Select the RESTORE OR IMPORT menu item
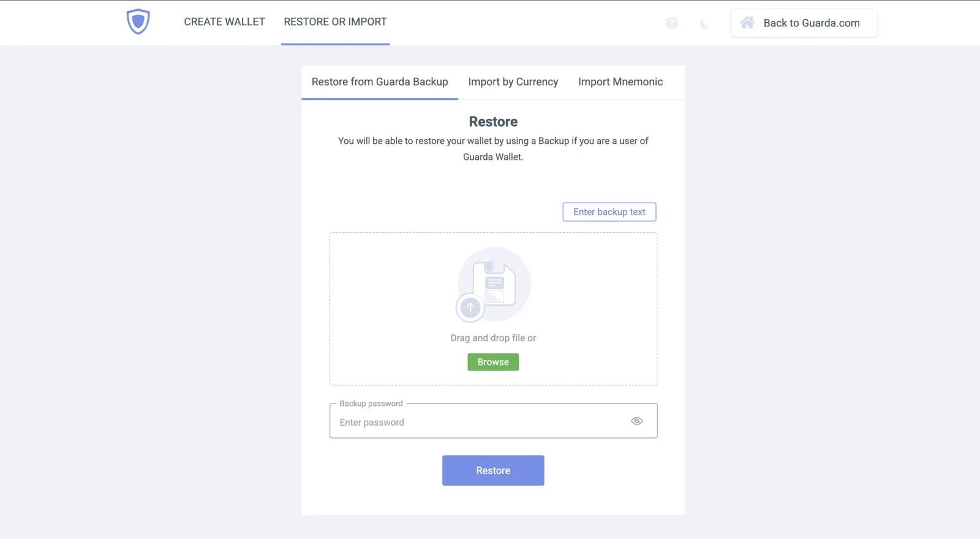980x539 pixels. [335, 22]
